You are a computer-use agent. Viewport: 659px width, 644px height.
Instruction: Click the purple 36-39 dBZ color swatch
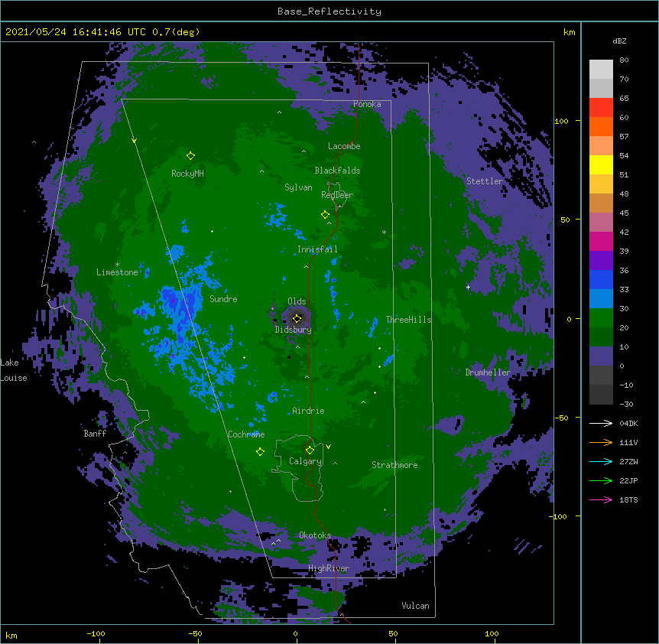click(601, 261)
